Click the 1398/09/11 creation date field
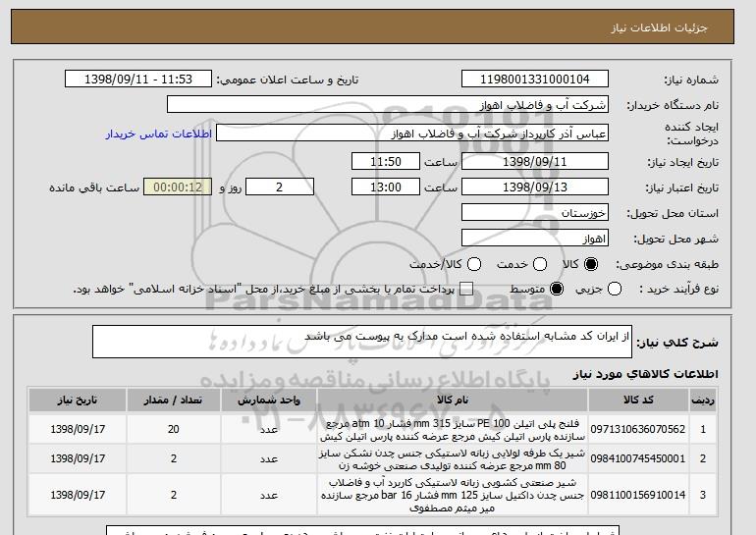 click(x=535, y=161)
